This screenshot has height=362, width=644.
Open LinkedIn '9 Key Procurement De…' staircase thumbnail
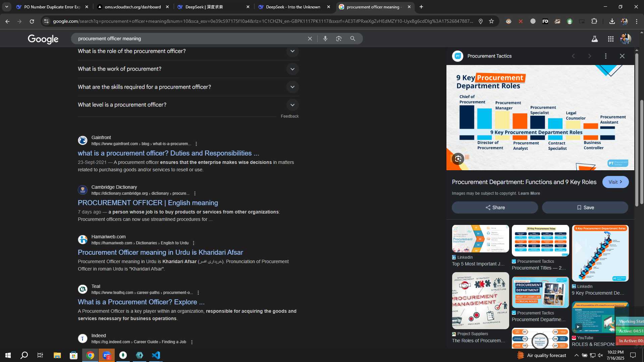(600, 253)
